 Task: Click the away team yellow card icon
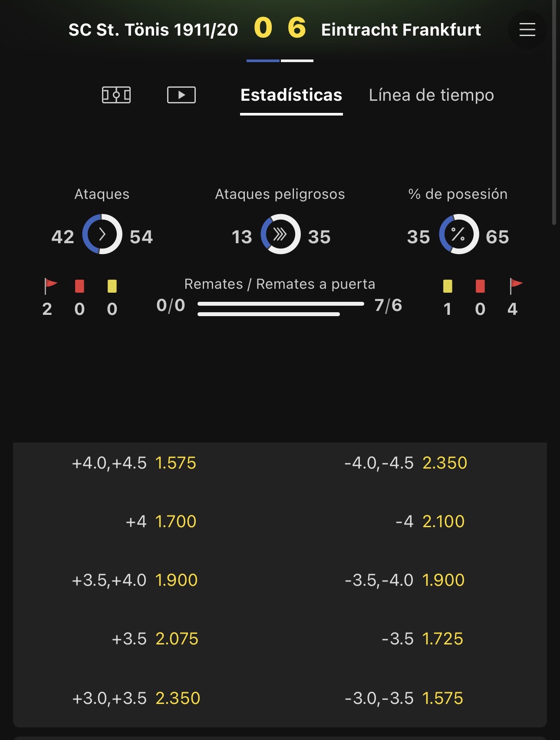pos(448,286)
